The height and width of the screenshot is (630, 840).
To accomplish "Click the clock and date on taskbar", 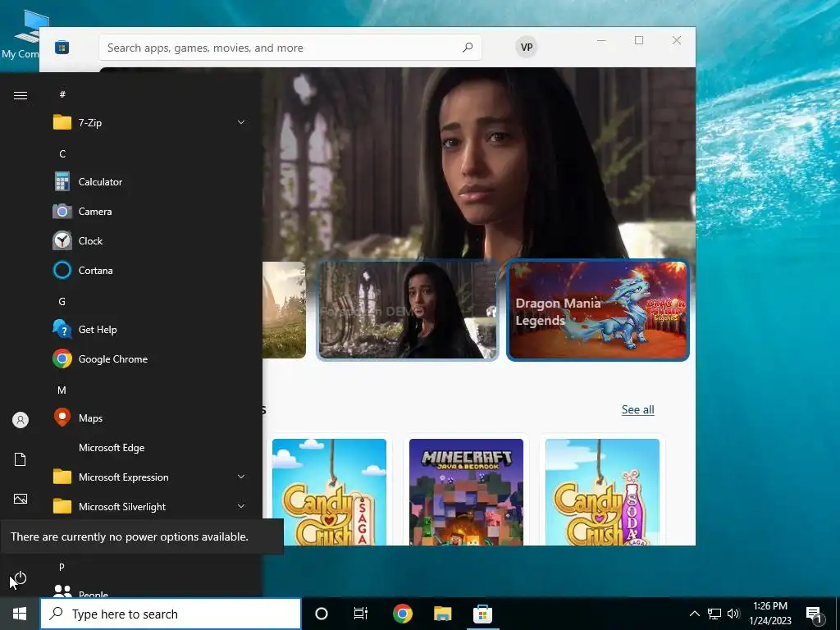I will tap(769, 614).
